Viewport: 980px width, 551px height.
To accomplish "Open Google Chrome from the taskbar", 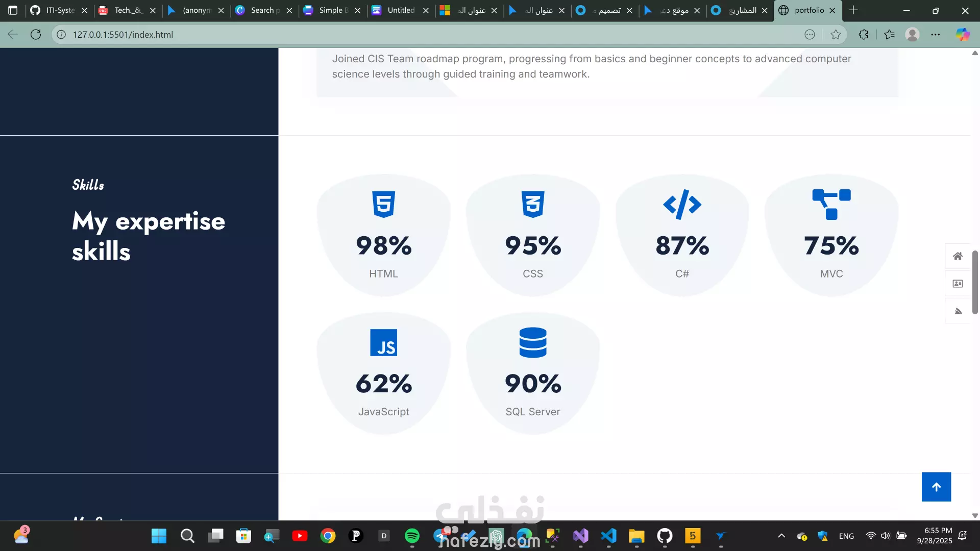I will [x=328, y=536].
